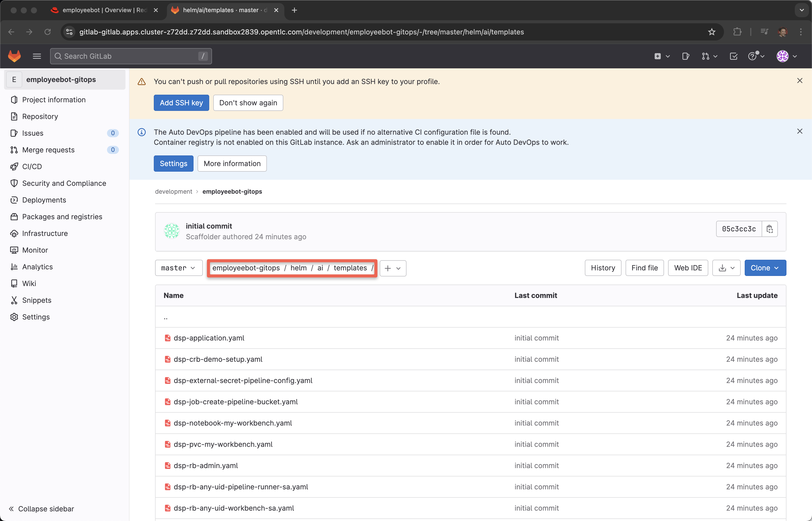This screenshot has width=812, height=521.
Task: Open the To-Do list icon
Action: pyautogui.click(x=734, y=56)
